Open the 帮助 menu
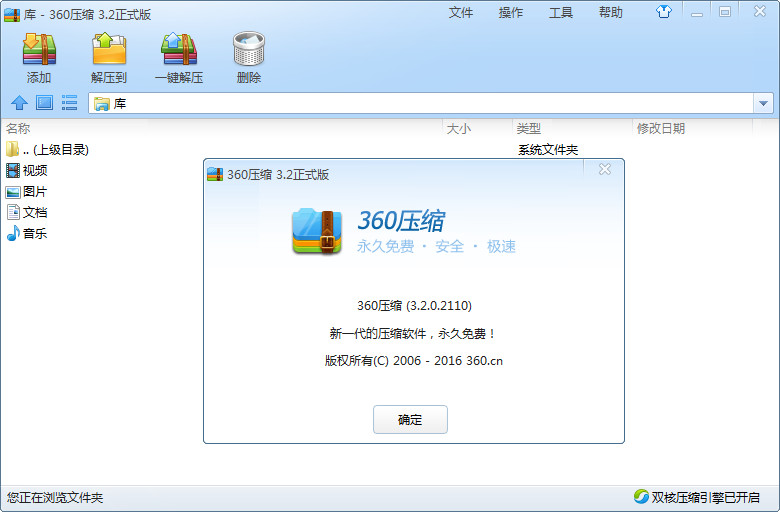This screenshot has height=512, width=780. click(x=611, y=12)
